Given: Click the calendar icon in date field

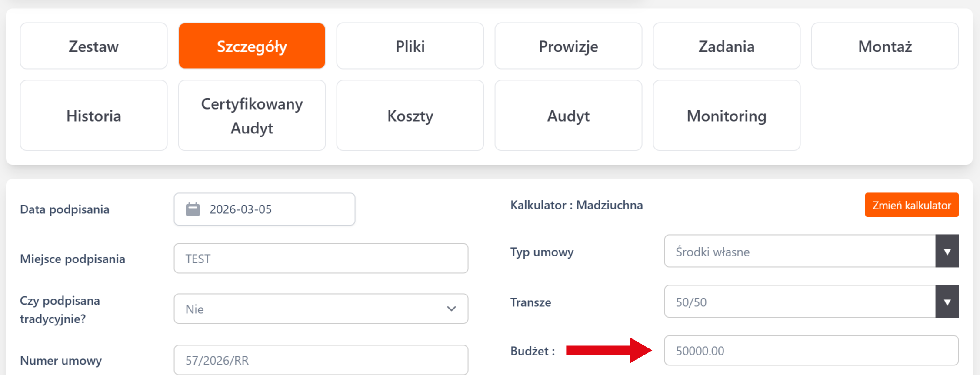Looking at the screenshot, I should click(x=193, y=209).
